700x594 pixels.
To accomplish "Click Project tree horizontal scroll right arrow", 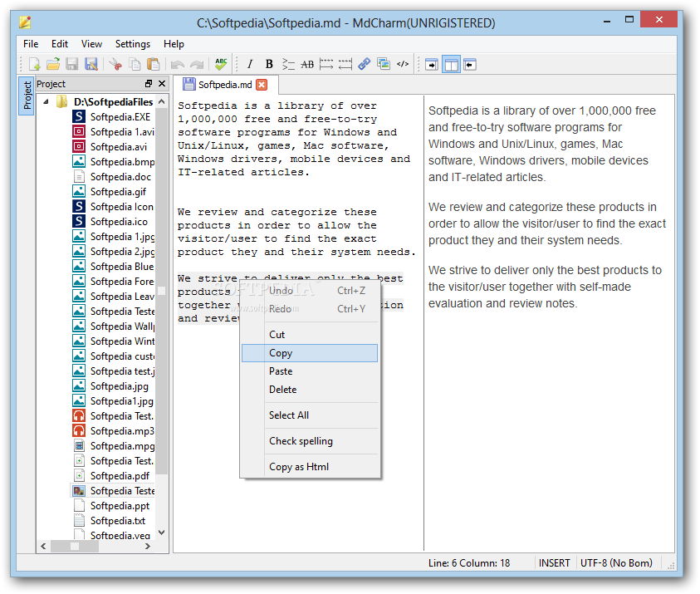I will tap(148, 546).
